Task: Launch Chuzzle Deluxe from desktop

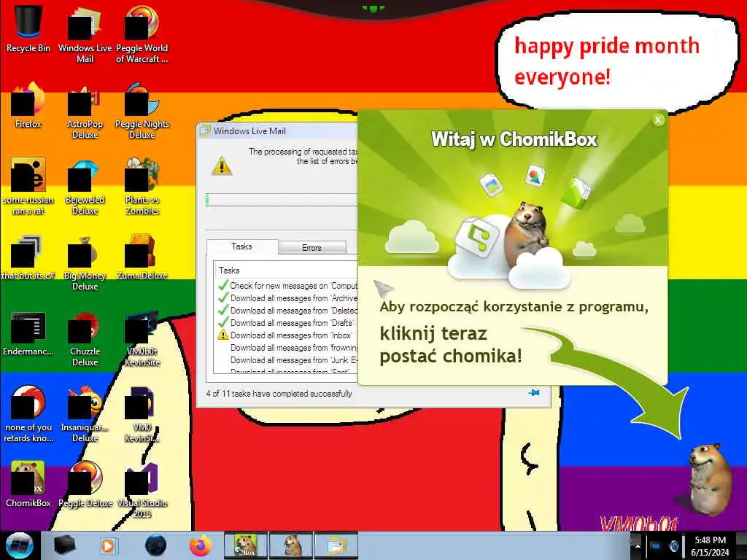Action: pos(85,338)
